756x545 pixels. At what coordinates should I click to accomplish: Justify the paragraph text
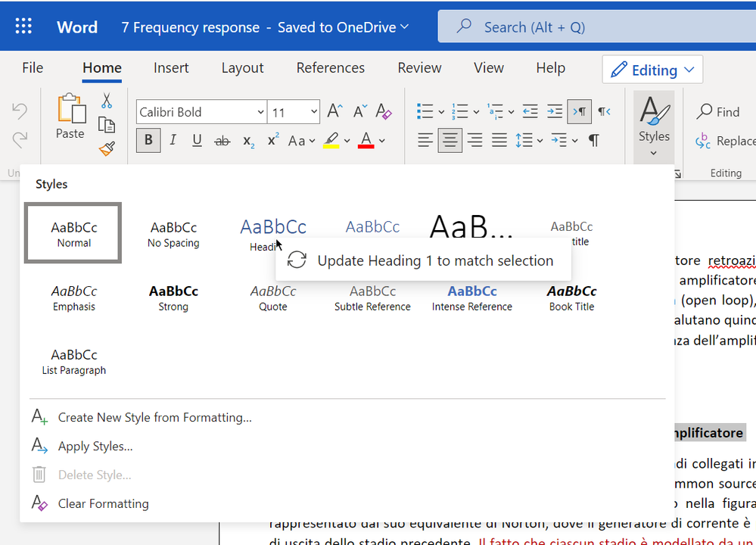coord(499,140)
